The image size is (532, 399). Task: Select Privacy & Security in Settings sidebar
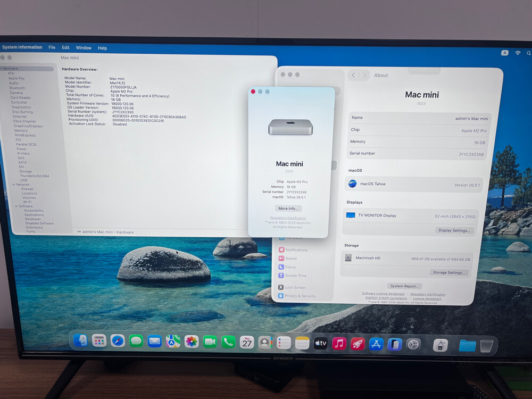(297, 296)
